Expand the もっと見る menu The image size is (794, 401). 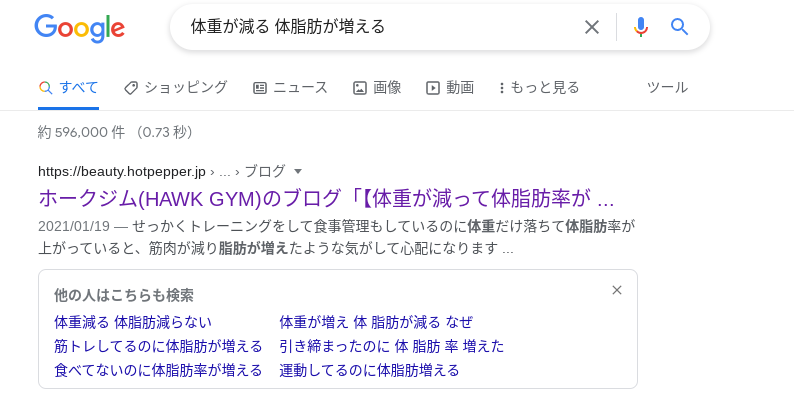[x=539, y=88]
